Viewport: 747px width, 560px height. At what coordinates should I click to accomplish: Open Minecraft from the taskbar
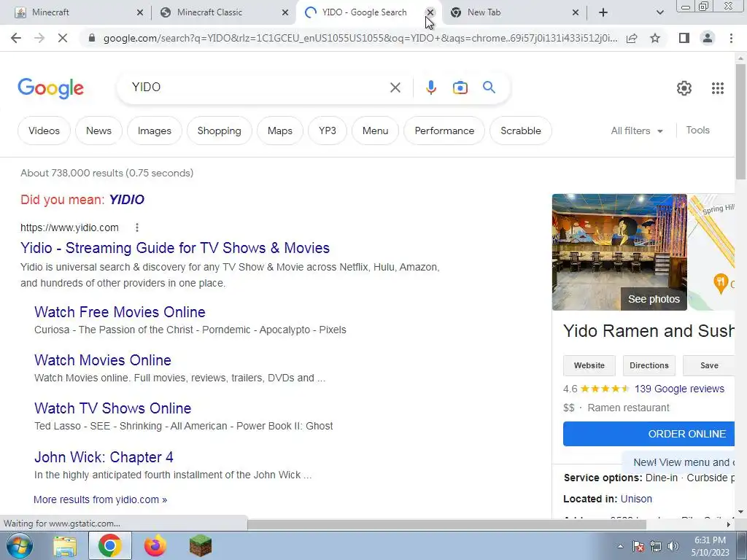coord(200,545)
